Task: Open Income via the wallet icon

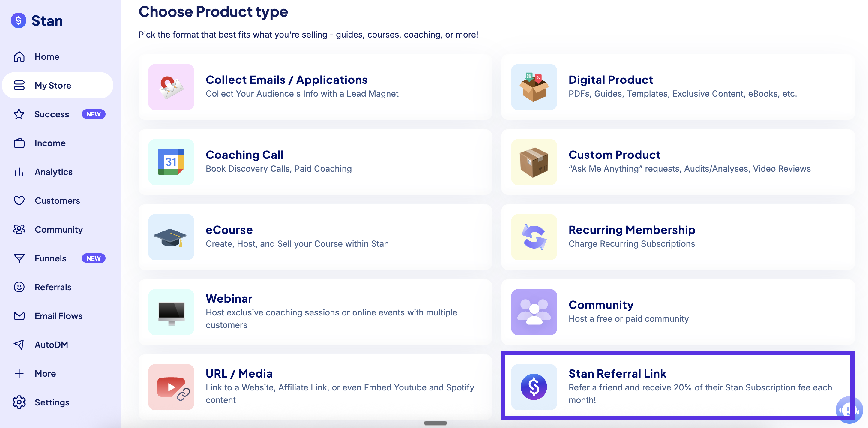Action: (x=19, y=143)
